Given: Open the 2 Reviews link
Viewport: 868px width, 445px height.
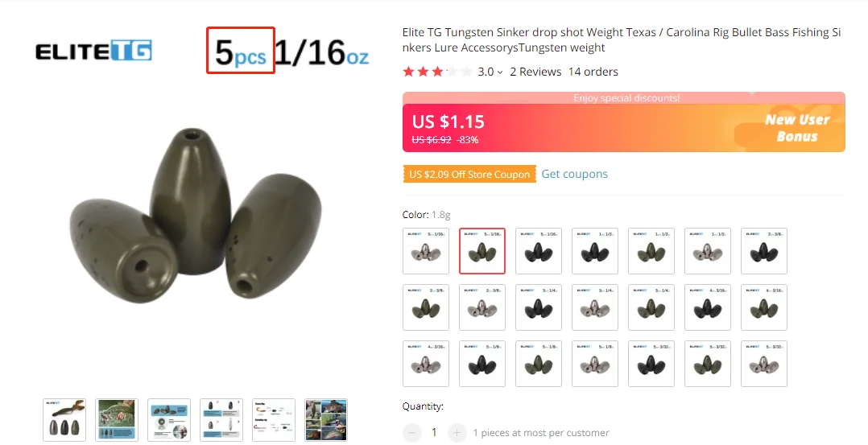Looking at the screenshot, I should click(x=535, y=72).
